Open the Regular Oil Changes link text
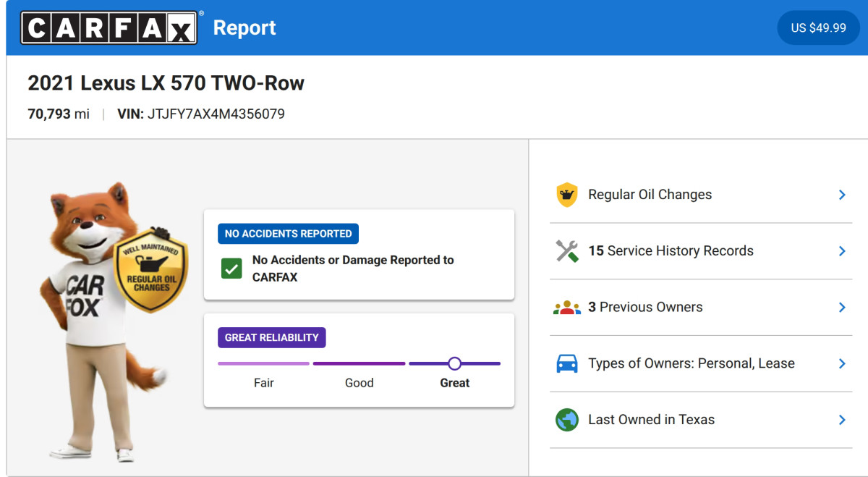The width and height of the screenshot is (868, 477). (x=650, y=195)
